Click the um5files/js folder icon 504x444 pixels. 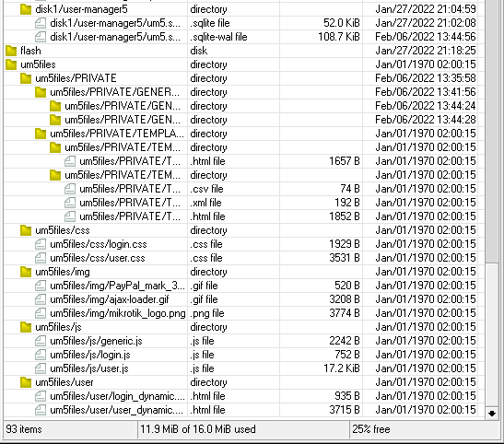click(x=26, y=327)
